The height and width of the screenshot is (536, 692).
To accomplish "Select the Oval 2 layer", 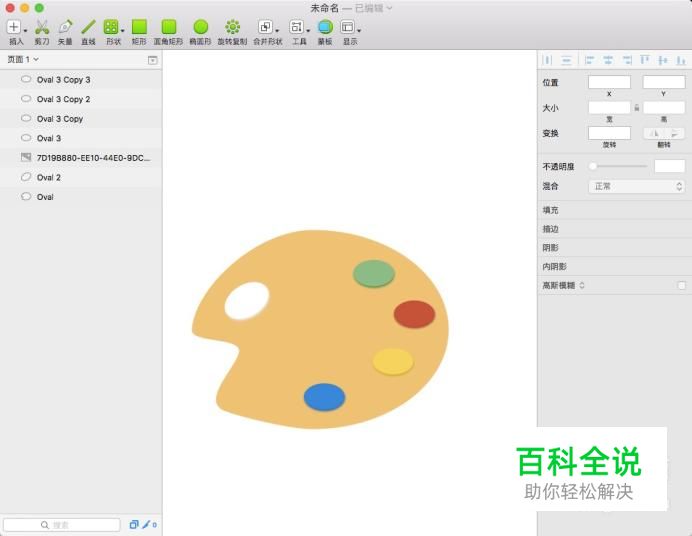I will coord(81,177).
